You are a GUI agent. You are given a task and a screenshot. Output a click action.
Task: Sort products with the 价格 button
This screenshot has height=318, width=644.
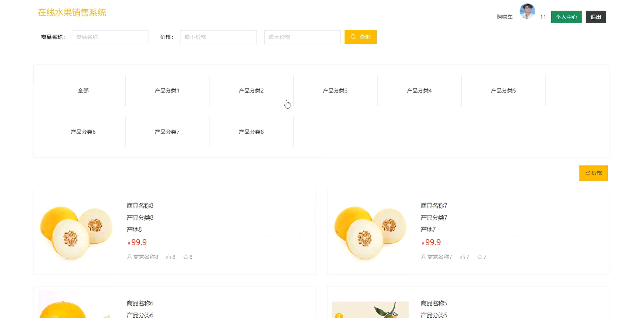pos(593,173)
